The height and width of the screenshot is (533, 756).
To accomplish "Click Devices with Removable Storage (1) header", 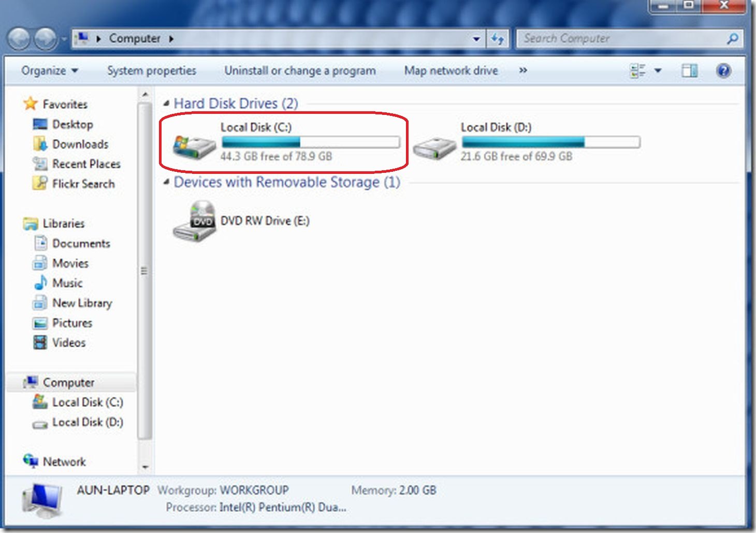I will pyautogui.click(x=287, y=182).
